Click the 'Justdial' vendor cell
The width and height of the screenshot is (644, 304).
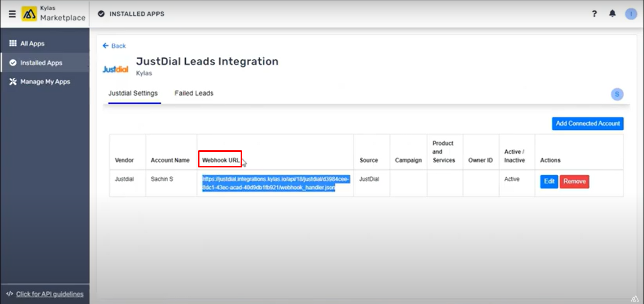tap(124, 179)
